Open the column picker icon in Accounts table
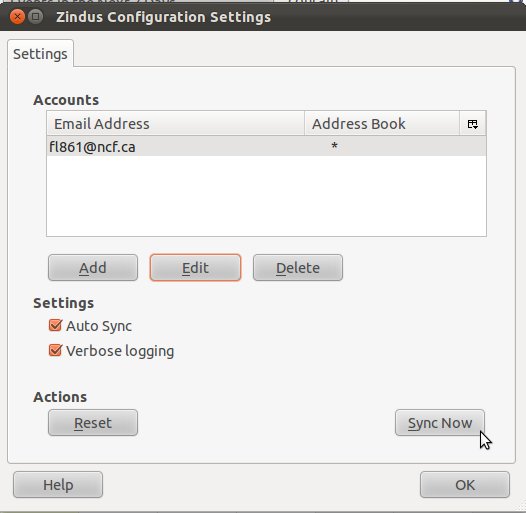 pyautogui.click(x=473, y=124)
